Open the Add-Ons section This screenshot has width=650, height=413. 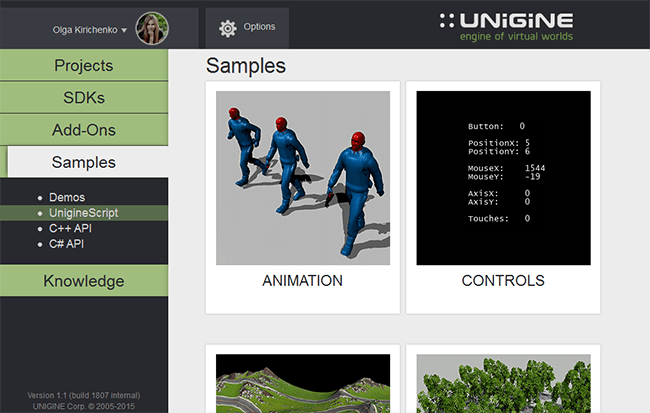[84, 130]
